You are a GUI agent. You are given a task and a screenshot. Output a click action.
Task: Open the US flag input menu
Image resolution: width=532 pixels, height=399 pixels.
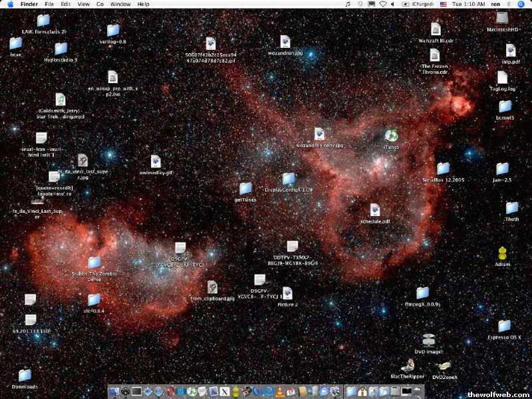444,4
